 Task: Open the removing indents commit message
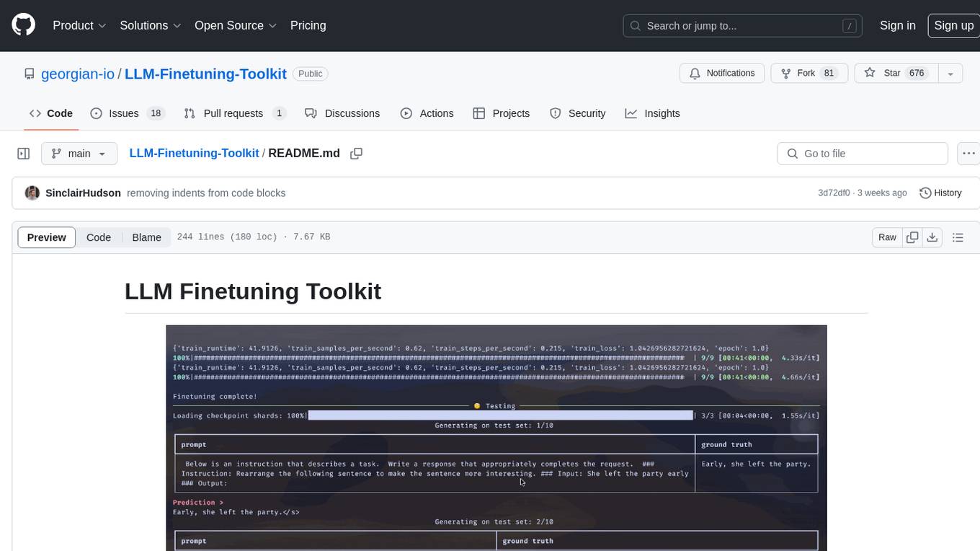tap(206, 193)
